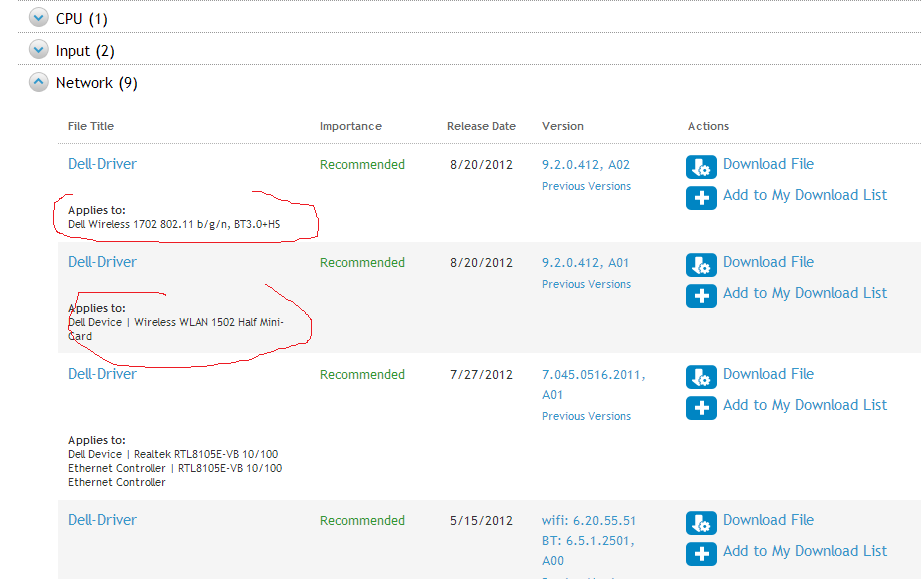
Task: Click the release date 8/20/2012 of the A01 wireless driver
Action: click(481, 263)
